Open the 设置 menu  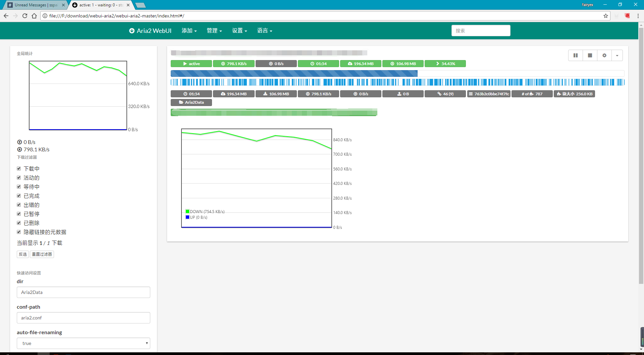[239, 31]
